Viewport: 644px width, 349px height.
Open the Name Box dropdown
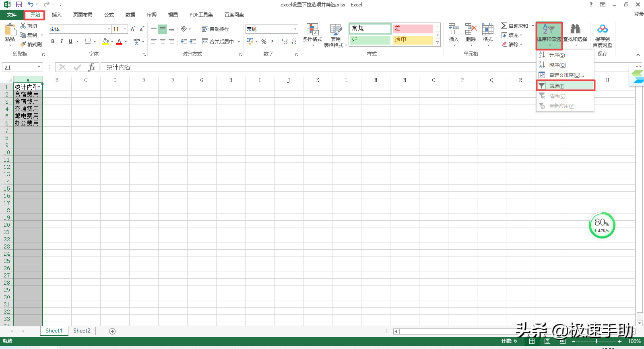[x=39, y=67]
